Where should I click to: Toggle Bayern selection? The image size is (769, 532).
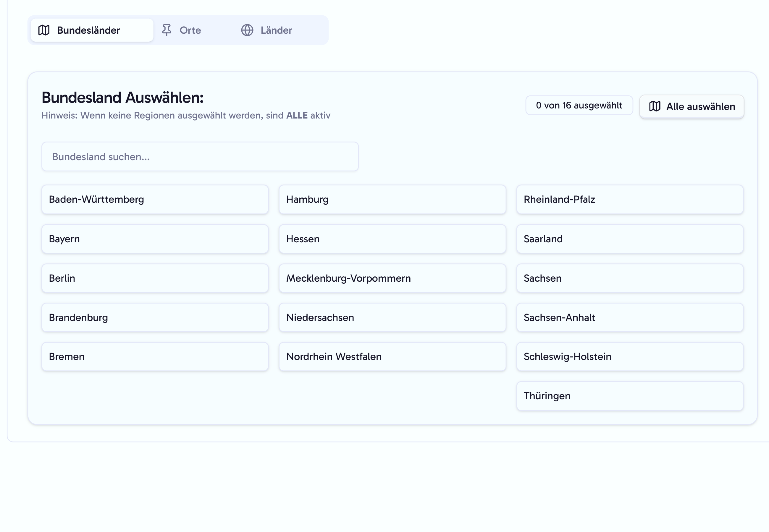(155, 239)
